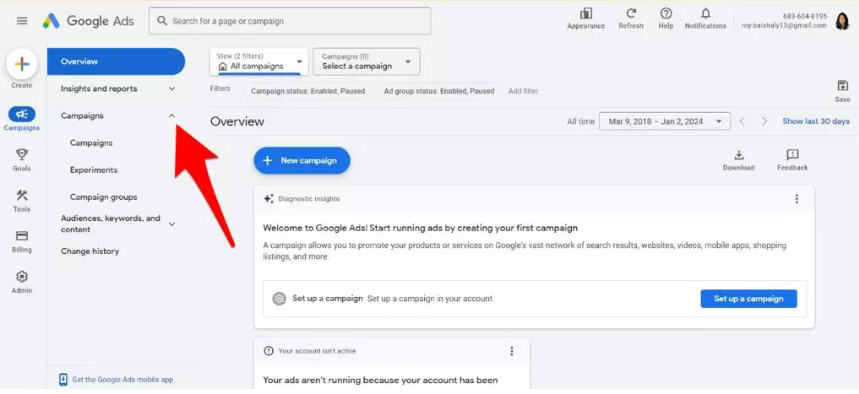This screenshot has height=394, width=859.
Task: Click the Save filter icon
Action: [x=843, y=86]
